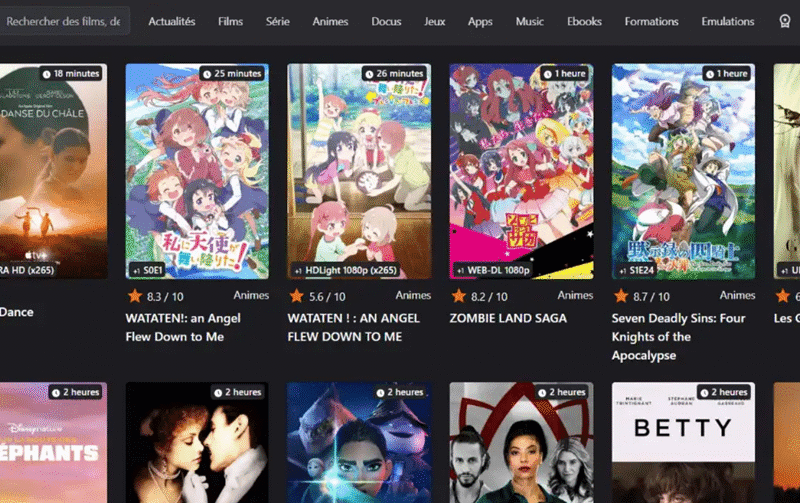Screen dimensions: 800x503
Task: Select the Ebooks menu entry
Action: (x=584, y=21)
